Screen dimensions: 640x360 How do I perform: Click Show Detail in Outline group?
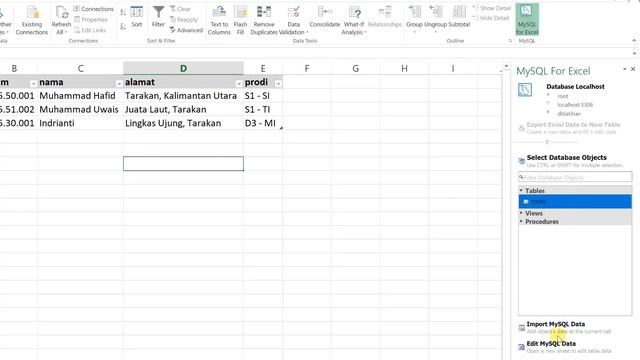[491, 8]
